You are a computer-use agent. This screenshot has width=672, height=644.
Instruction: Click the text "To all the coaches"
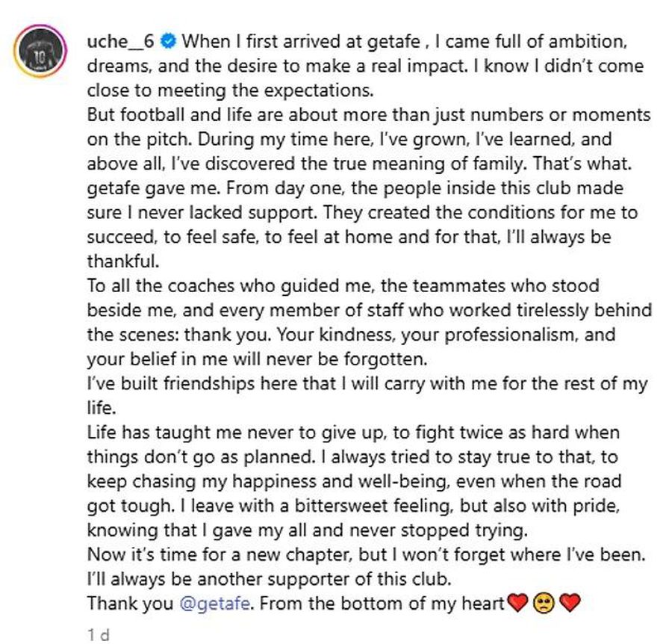click(x=154, y=286)
